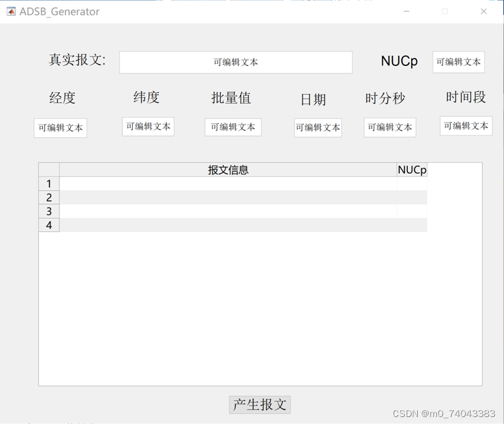Click the 日期 edit field

pyautogui.click(x=318, y=127)
